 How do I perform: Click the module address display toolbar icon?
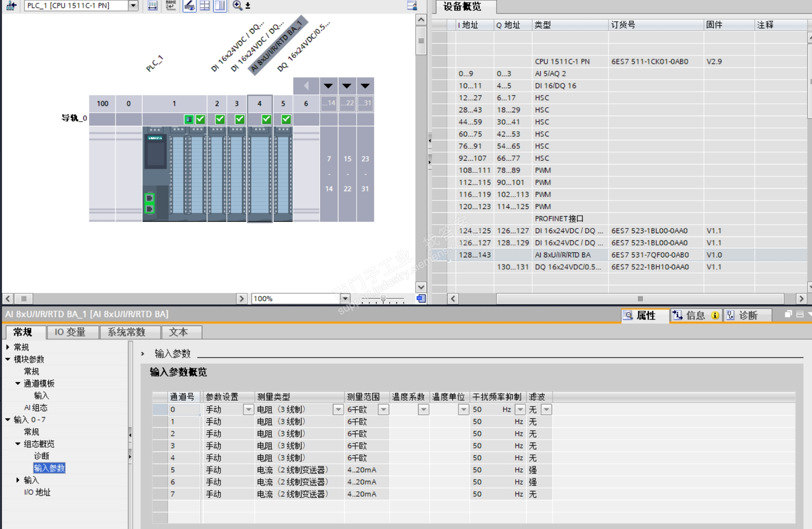tap(153, 6)
